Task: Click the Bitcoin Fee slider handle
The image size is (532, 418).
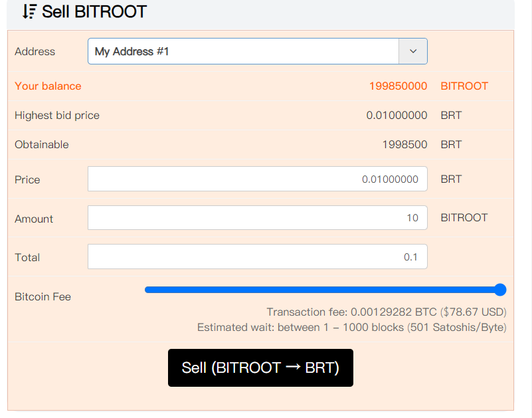Action: tap(501, 290)
